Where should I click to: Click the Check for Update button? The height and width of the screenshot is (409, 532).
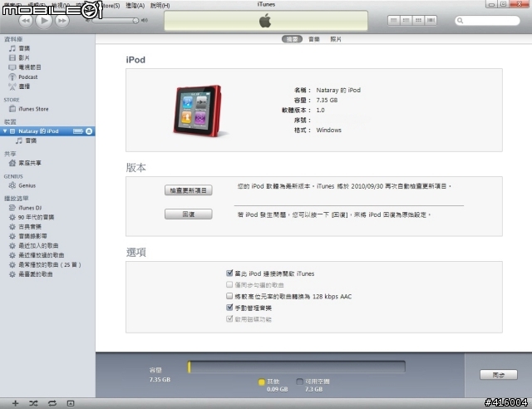189,190
